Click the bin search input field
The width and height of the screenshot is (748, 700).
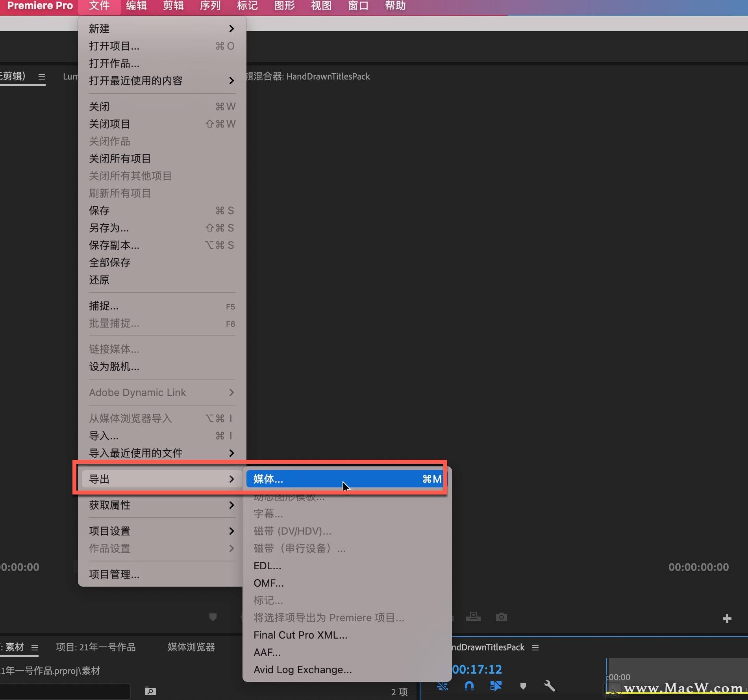pos(65,691)
